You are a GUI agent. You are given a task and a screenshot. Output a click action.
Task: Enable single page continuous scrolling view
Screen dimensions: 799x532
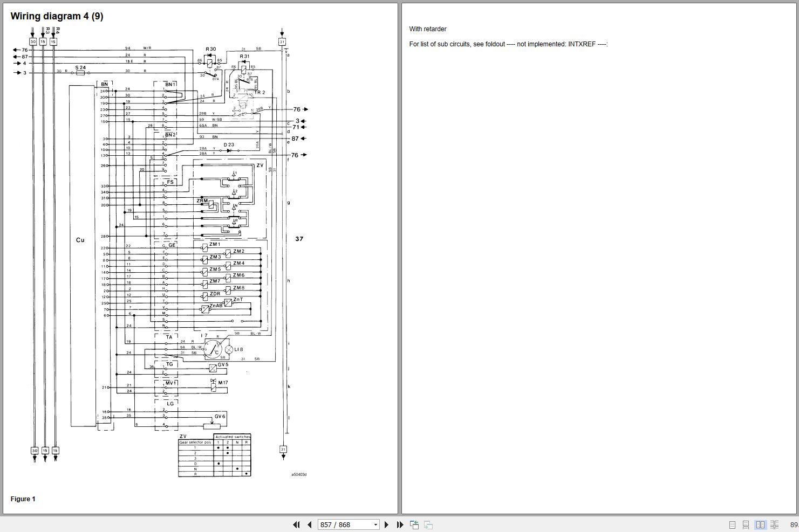click(x=746, y=524)
